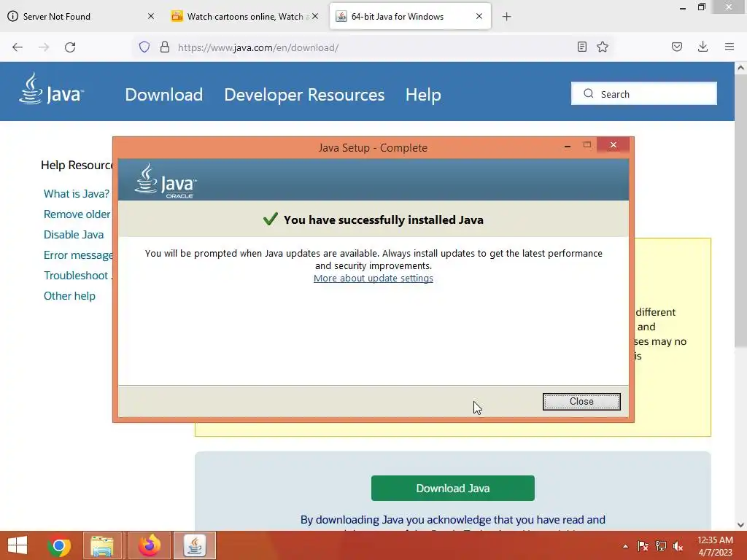
Task: Open network status tray icon
Action: 661,546
